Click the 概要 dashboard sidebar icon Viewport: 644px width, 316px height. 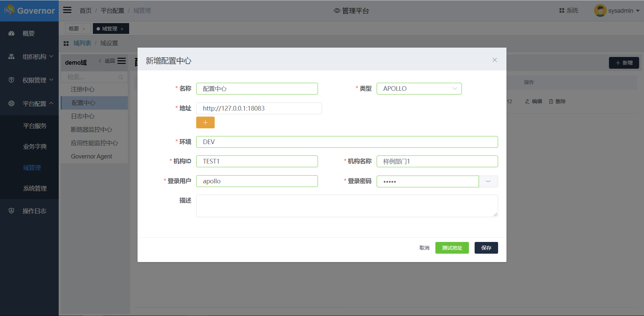click(x=11, y=34)
